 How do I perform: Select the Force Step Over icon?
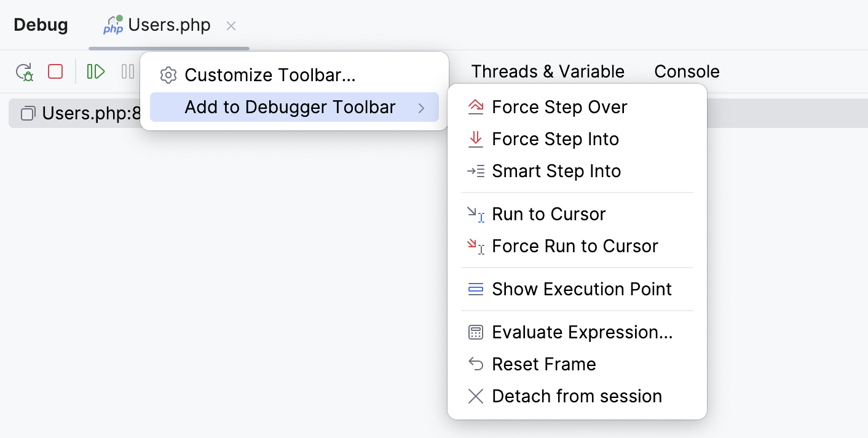(476, 106)
